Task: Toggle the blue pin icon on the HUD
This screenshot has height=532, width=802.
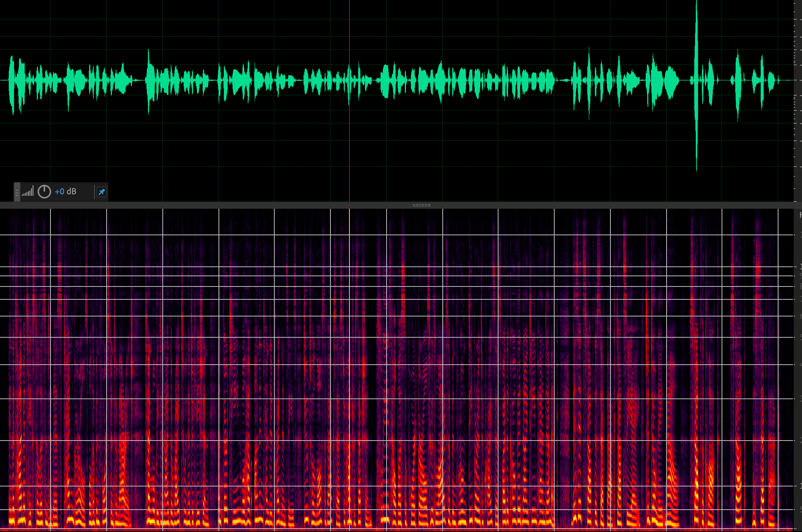Action: (101, 192)
